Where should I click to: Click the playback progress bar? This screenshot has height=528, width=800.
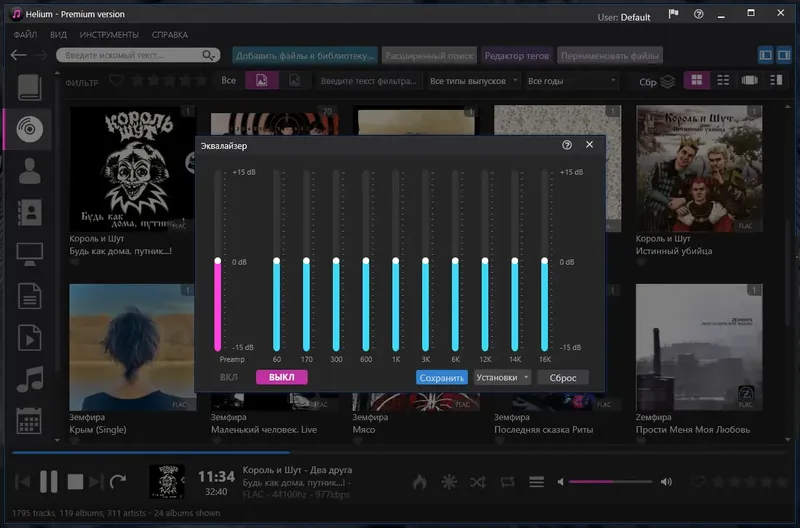(x=399, y=452)
